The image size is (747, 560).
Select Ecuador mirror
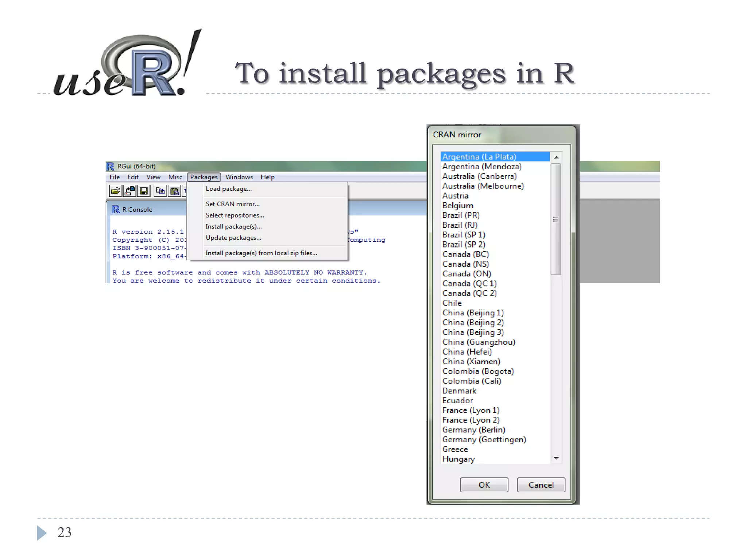(495, 401)
